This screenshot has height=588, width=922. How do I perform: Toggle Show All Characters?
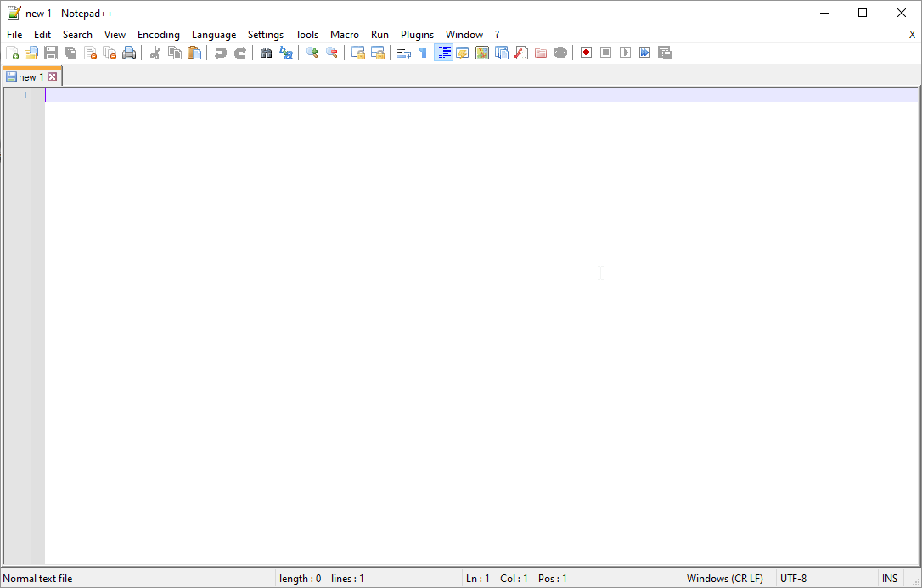(x=422, y=52)
